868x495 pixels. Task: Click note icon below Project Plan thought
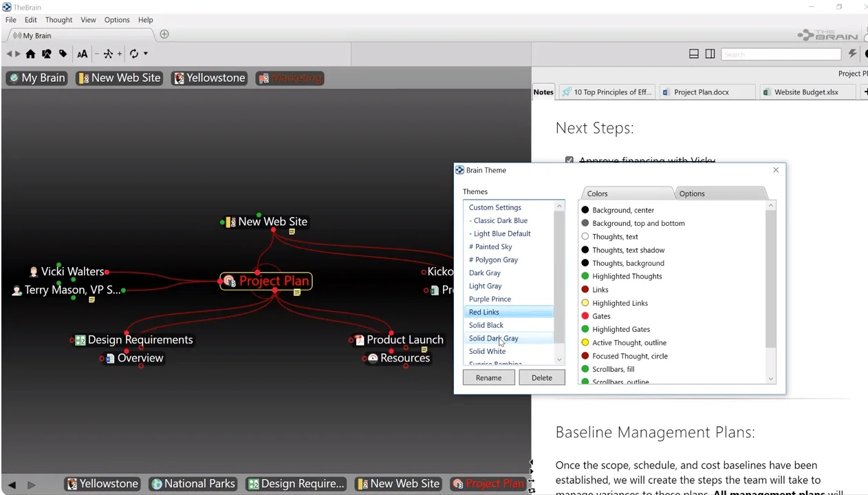[x=297, y=293]
